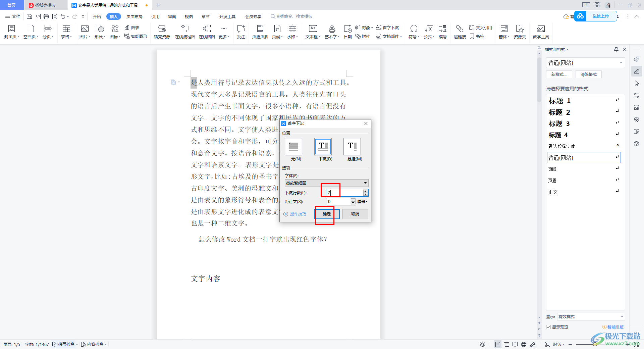Click the 新样式... button
This screenshot has height=349, width=644.
559,74
